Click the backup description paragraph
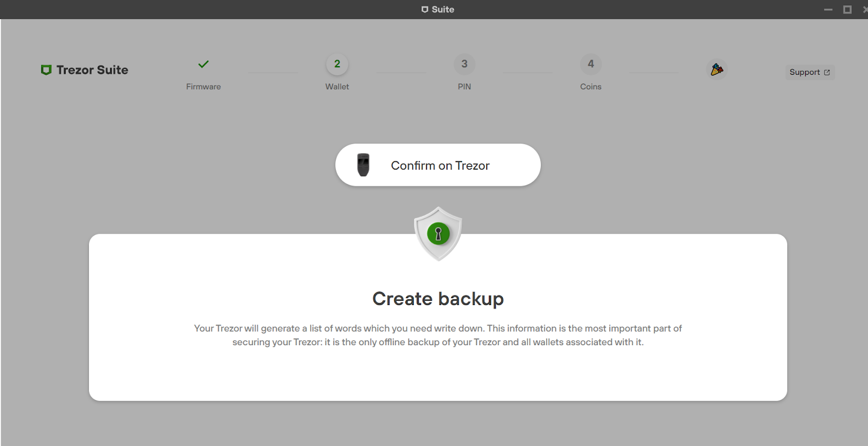The width and height of the screenshot is (868, 446). coord(438,335)
